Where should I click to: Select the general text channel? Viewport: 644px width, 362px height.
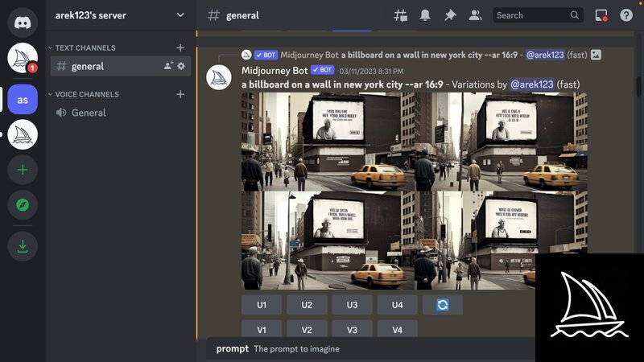120,66
